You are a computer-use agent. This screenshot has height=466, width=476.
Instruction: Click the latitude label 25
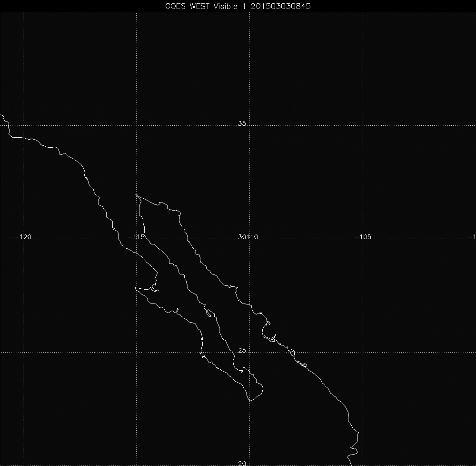point(242,351)
